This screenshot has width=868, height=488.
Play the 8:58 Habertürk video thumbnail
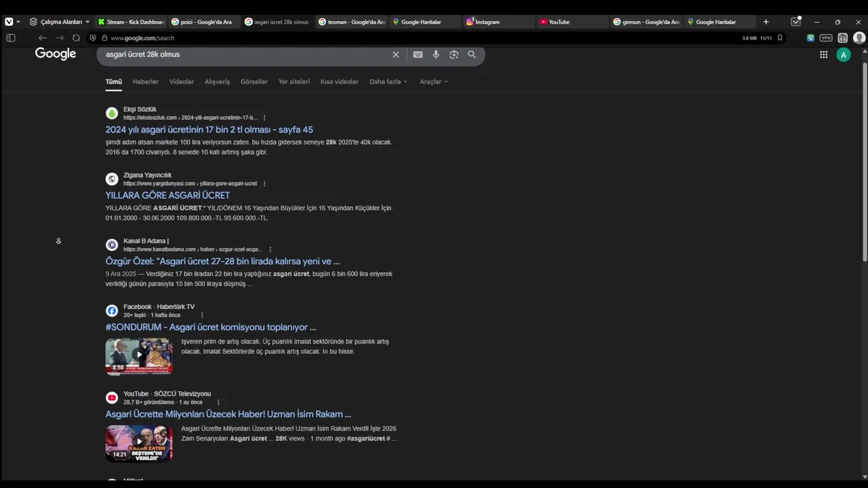pos(139,357)
